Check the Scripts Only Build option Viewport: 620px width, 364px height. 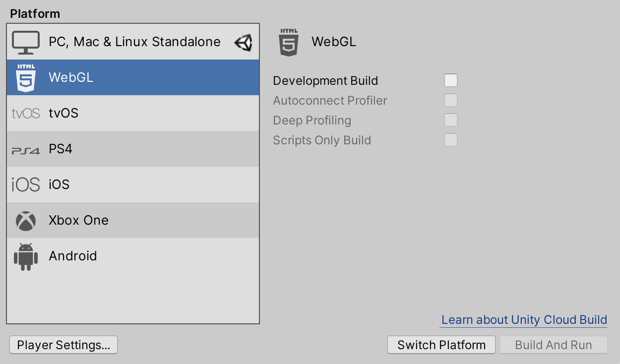coord(450,140)
